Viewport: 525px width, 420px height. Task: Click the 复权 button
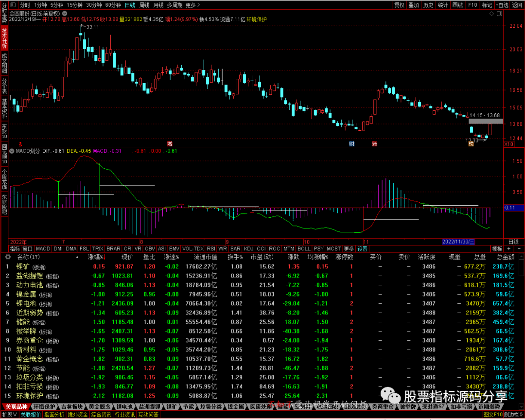pyautogui.click(x=400, y=5)
